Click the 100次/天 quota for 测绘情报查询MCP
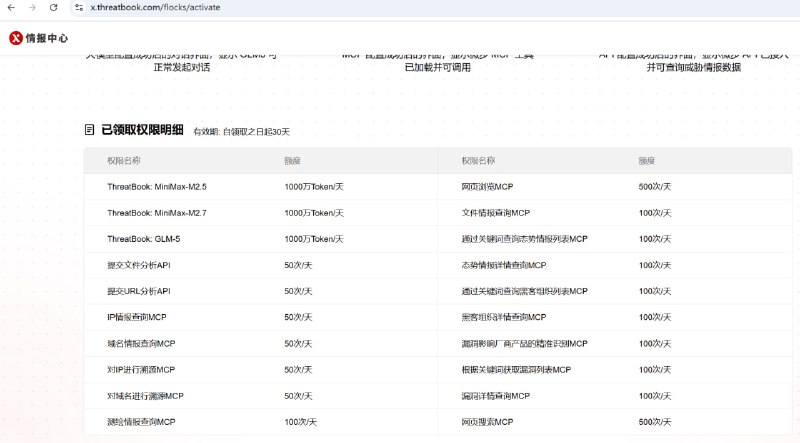Image resolution: width=800 pixels, height=443 pixels. pyautogui.click(x=301, y=422)
